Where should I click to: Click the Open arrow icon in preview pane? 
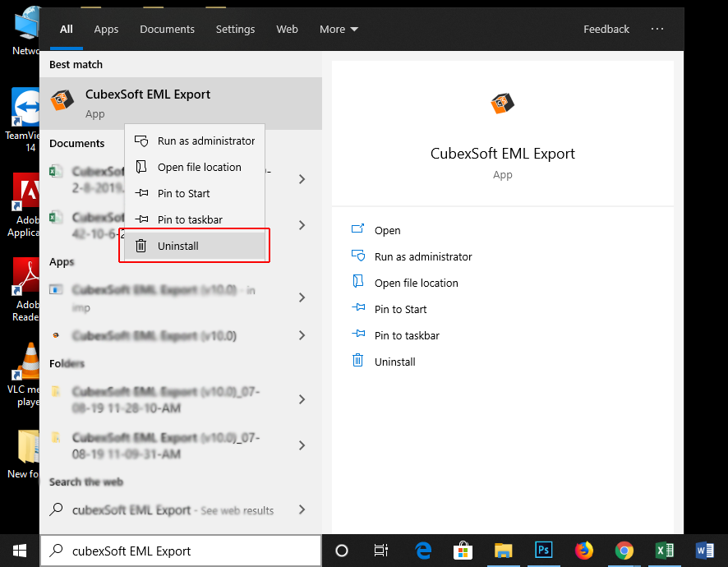pyautogui.click(x=357, y=228)
